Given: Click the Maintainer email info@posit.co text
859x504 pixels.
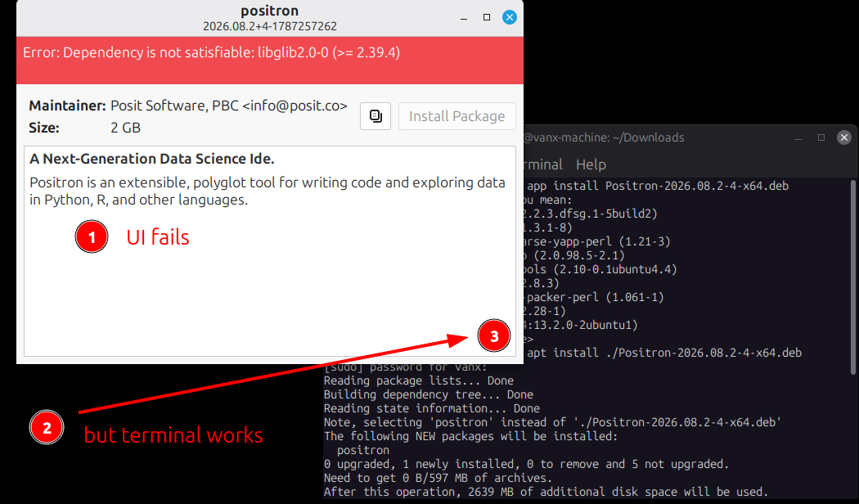Looking at the screenshot, I should point(295,106).
